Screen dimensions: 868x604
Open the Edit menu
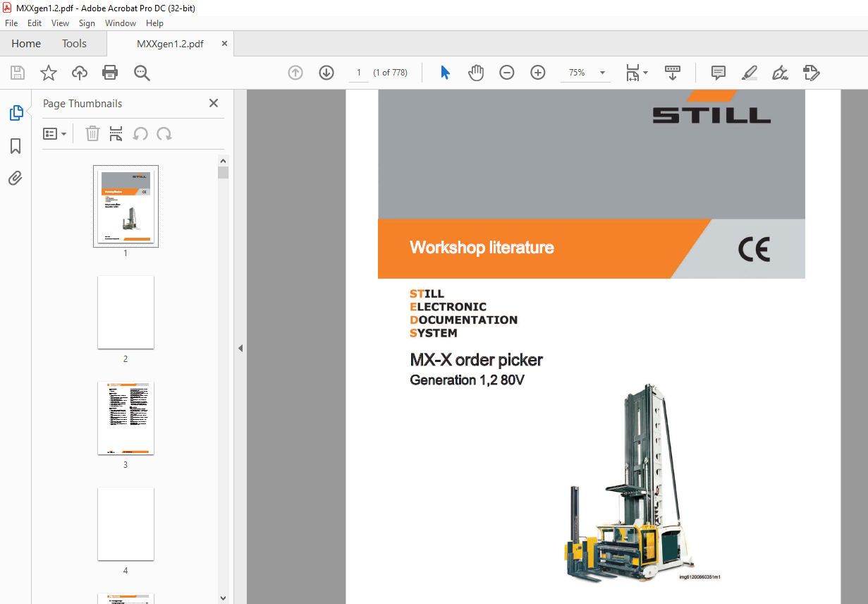click(x=35, y=23)
